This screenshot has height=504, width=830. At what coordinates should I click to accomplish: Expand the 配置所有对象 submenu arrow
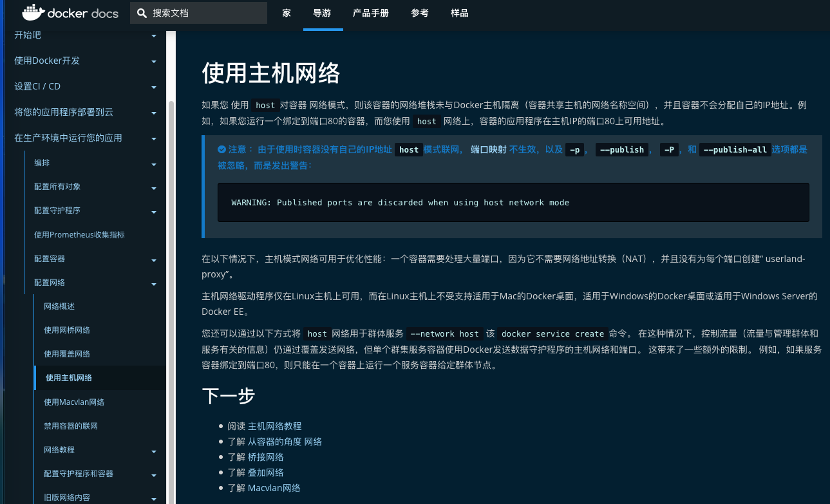[x=154, y=189]
